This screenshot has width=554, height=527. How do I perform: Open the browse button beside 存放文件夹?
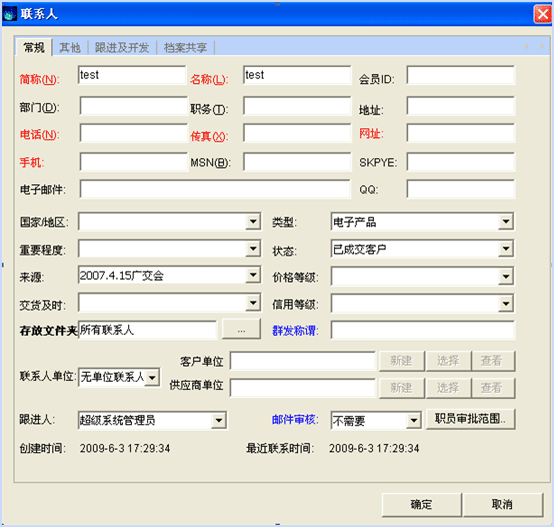pyautogui.click(x=241, y=330)
